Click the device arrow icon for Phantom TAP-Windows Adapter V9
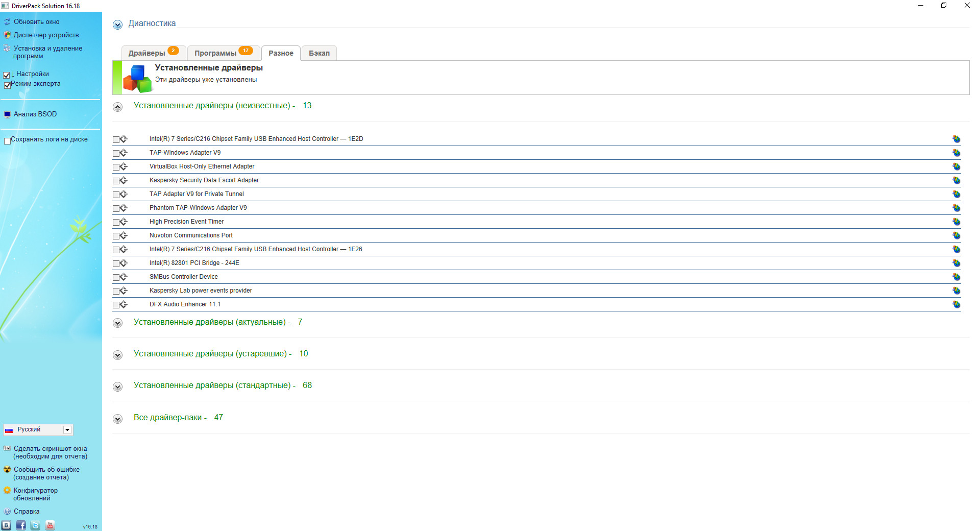 click(124, 208)
